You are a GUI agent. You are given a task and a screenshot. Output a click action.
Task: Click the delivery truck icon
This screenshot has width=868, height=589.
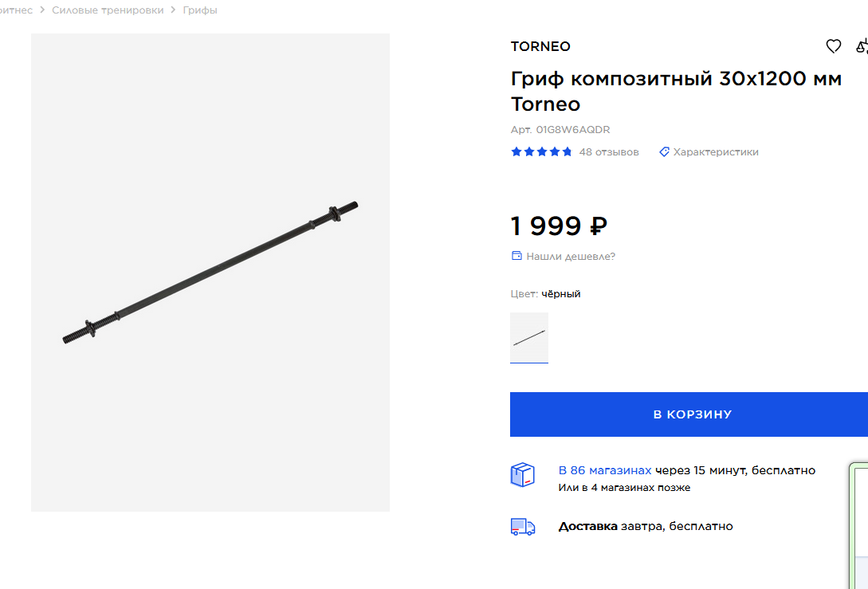pyautogui.click(x=523, y=527)
